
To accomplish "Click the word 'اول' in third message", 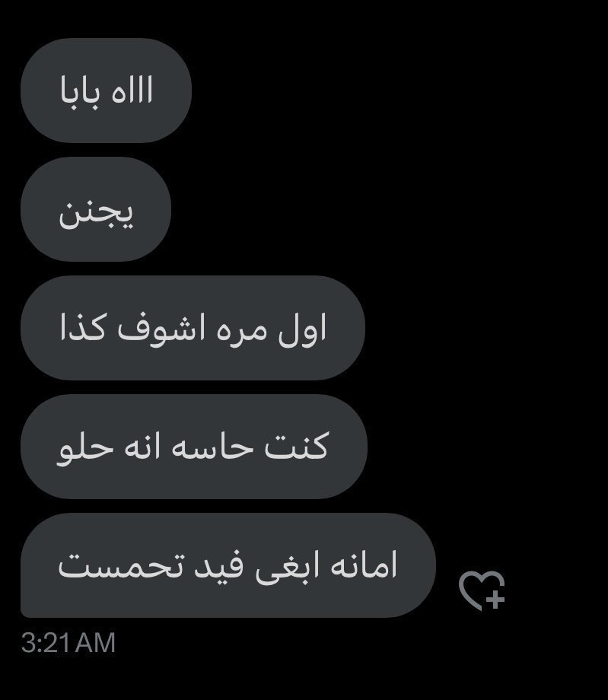I will coord(302,329).
